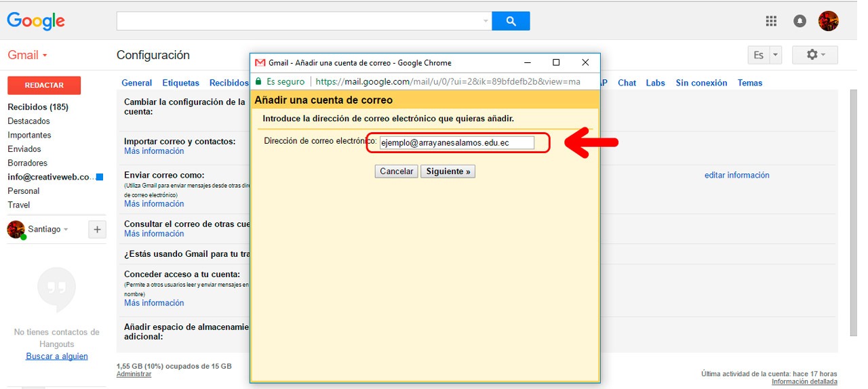Close the Añadir una cuenta popup window

click(585, 62)
